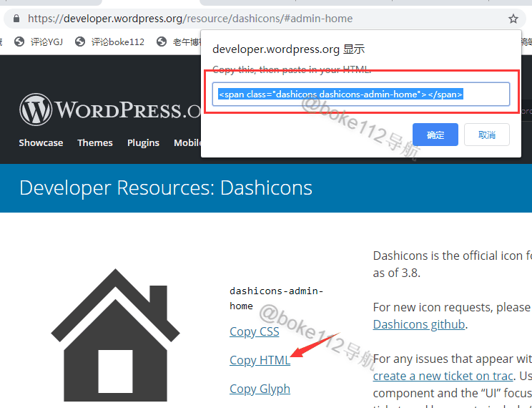Open 'create a new ticket on trac' link
The image size is (532, 408).
click(x=443, y=376)
